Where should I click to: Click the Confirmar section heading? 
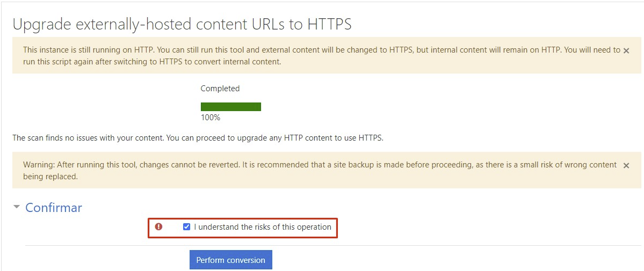(x=53, y=207)
